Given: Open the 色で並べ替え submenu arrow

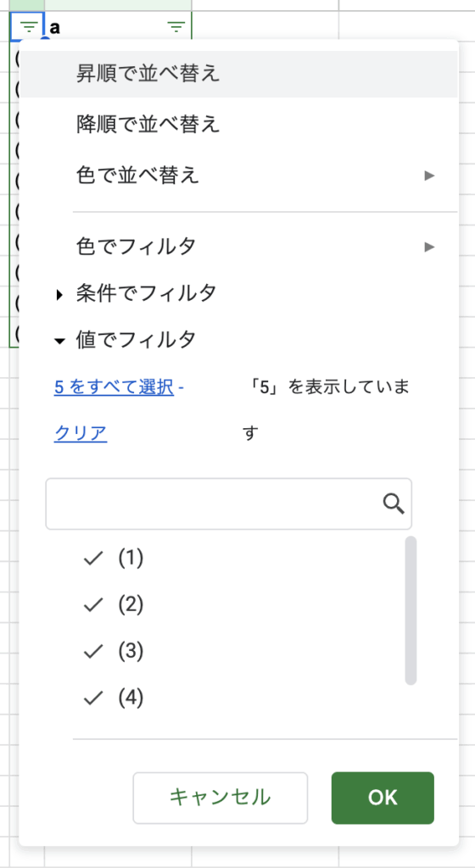Looking at the screenshot, I should click(429, 176).
